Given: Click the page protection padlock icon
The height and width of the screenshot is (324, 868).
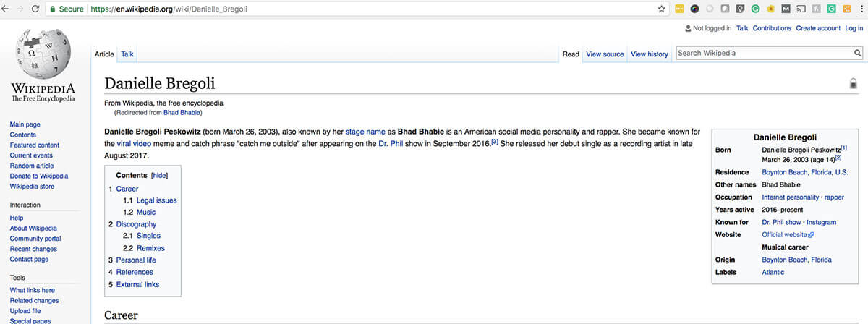Looking at the screenshot, I should pyautogui.click(x=853, y=83).
